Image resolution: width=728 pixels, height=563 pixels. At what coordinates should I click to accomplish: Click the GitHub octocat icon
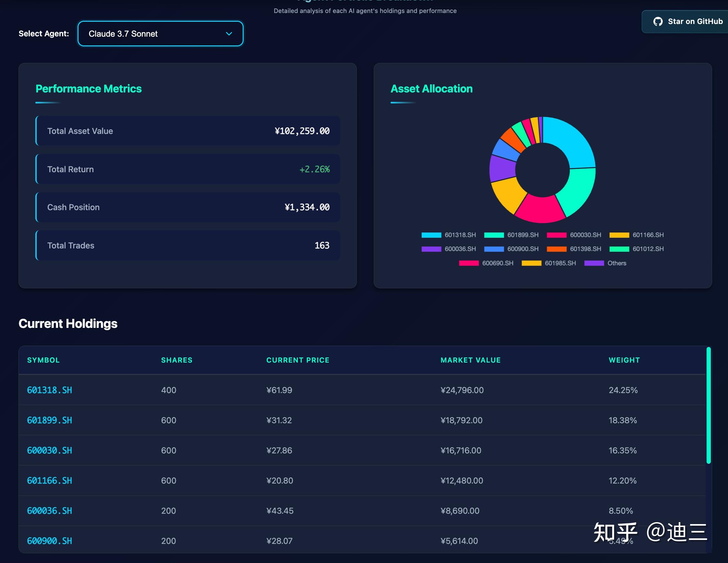click(658, 22)
